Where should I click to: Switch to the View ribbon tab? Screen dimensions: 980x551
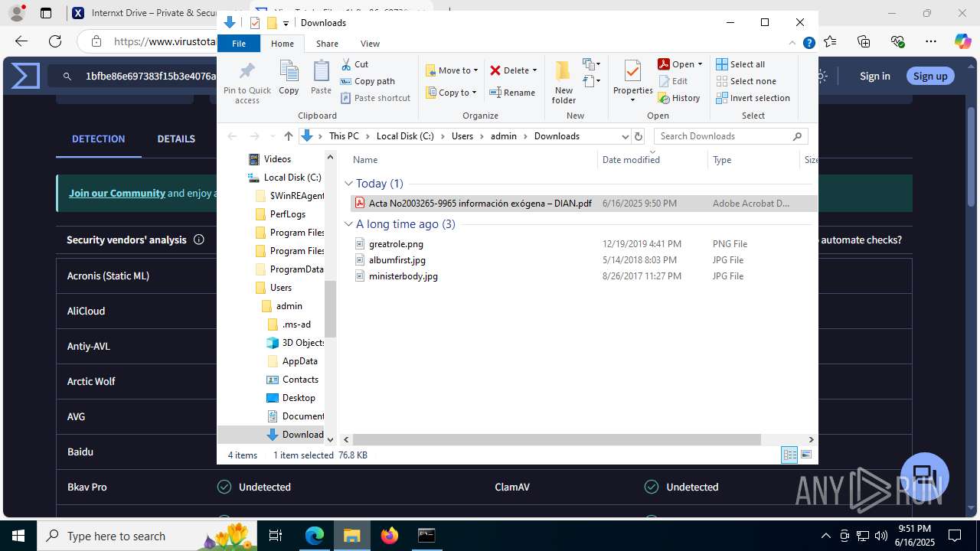click(370, 44)
